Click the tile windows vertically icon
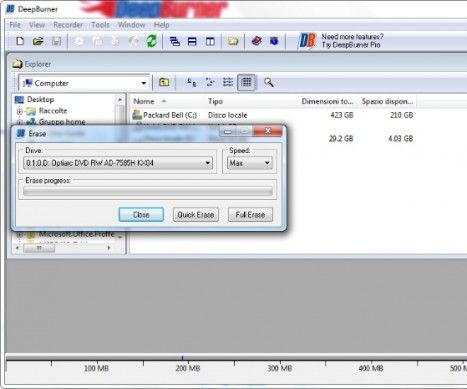467x389 pixels. point(210,41)
